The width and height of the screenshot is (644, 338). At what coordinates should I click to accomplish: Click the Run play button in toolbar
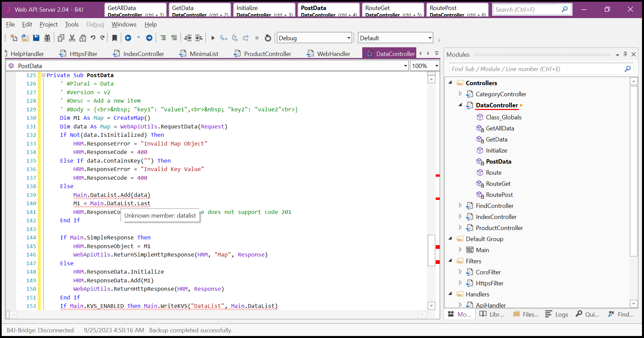213,38
